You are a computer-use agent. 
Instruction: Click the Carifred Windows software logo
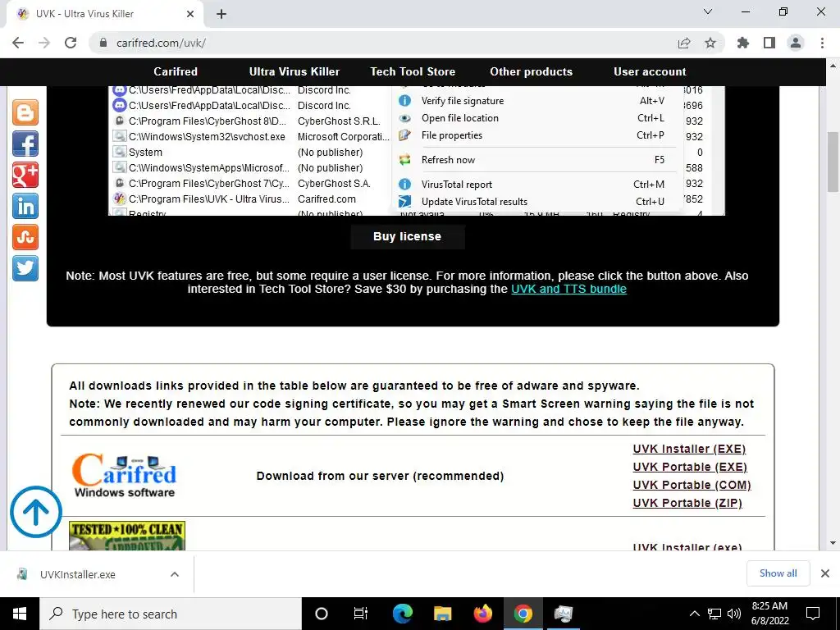click(125, 476)
